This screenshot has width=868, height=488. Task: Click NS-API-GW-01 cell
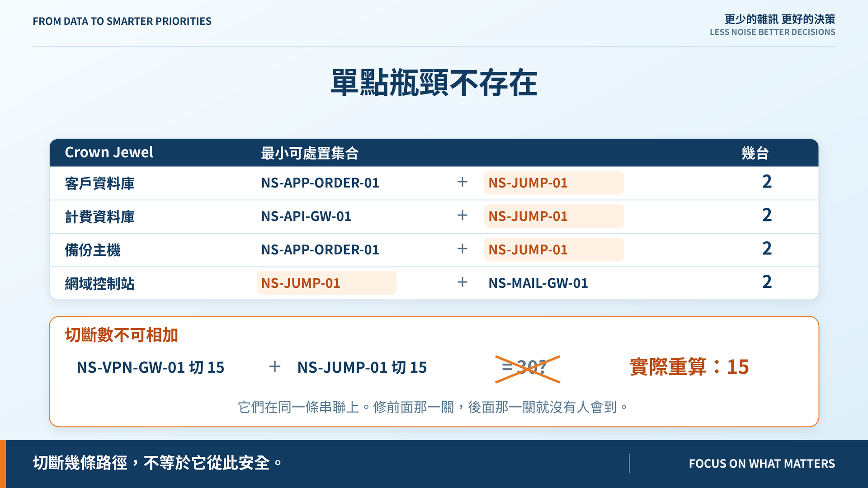coord(306,216)
